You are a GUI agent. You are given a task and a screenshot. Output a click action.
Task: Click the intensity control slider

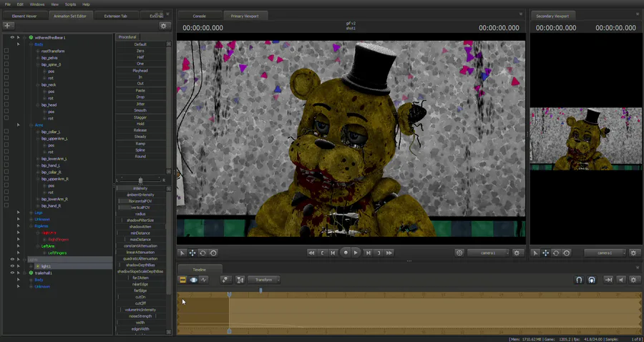point(140,188)
